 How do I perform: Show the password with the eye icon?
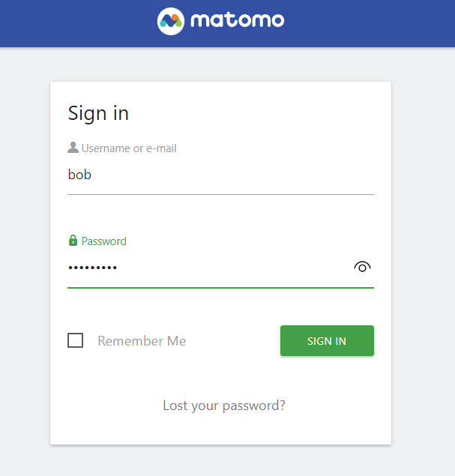pyautogui.click(x=362, y=267)
